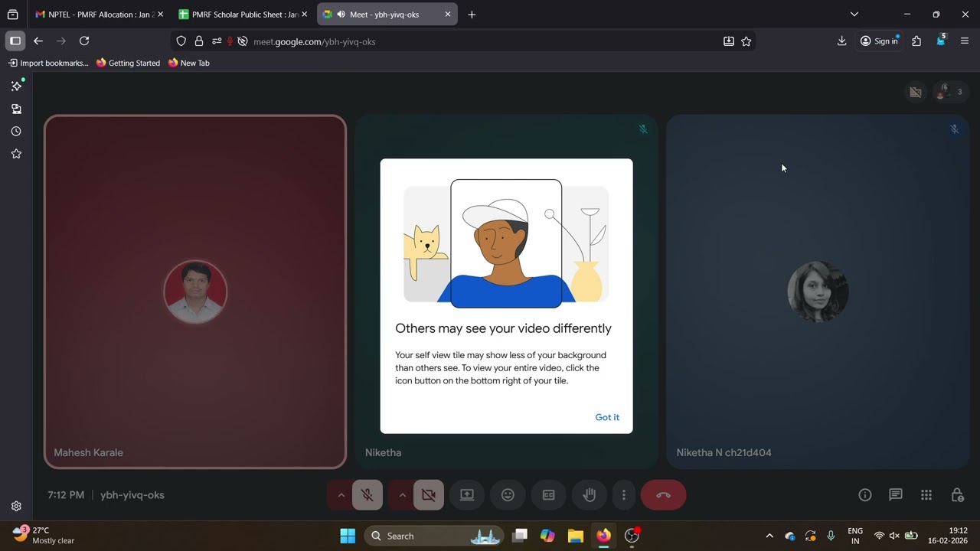Click the Sign in account button
Screen dimensions: 980x551
point(880,41)
